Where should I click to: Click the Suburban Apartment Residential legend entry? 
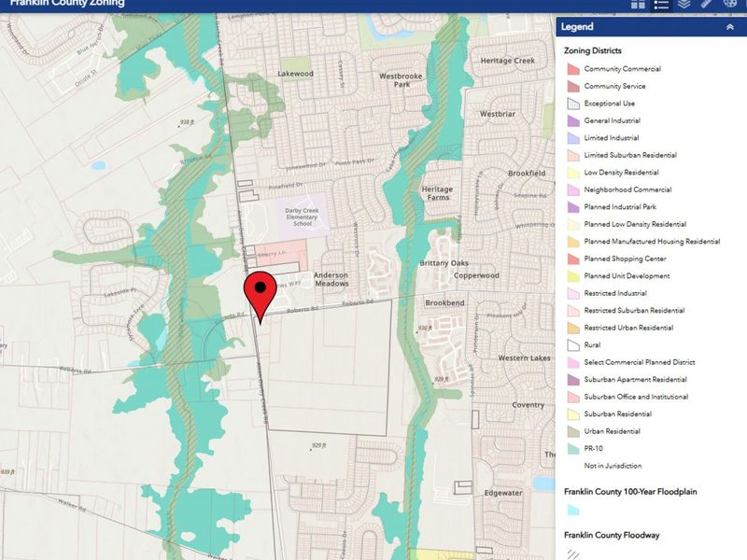[x=635, y=380]
